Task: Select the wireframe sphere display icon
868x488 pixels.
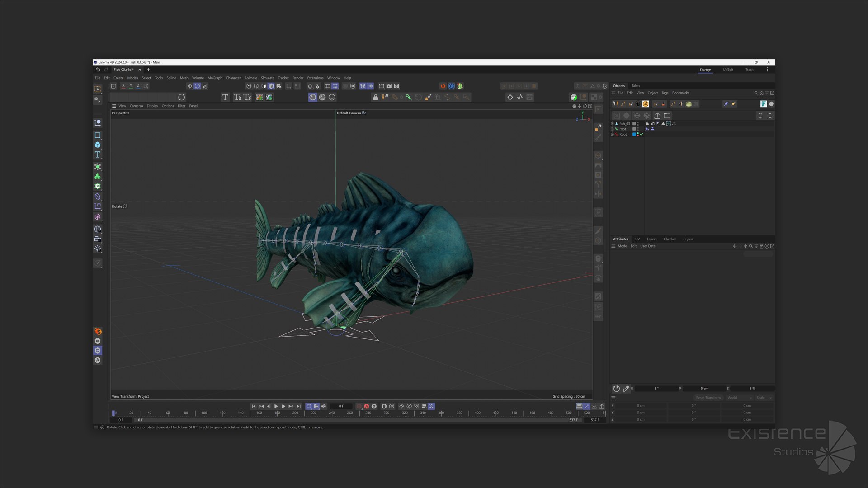Action: [x=332, y=97]
